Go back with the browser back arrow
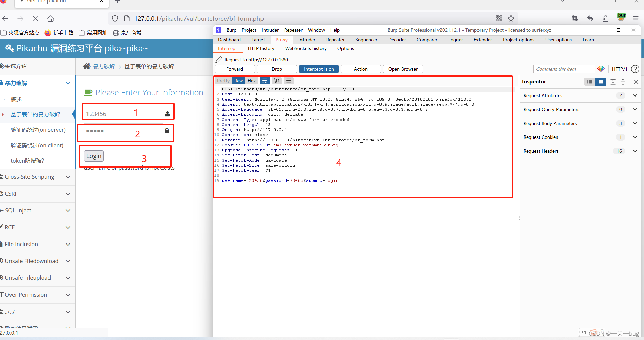 coord(5,19)
